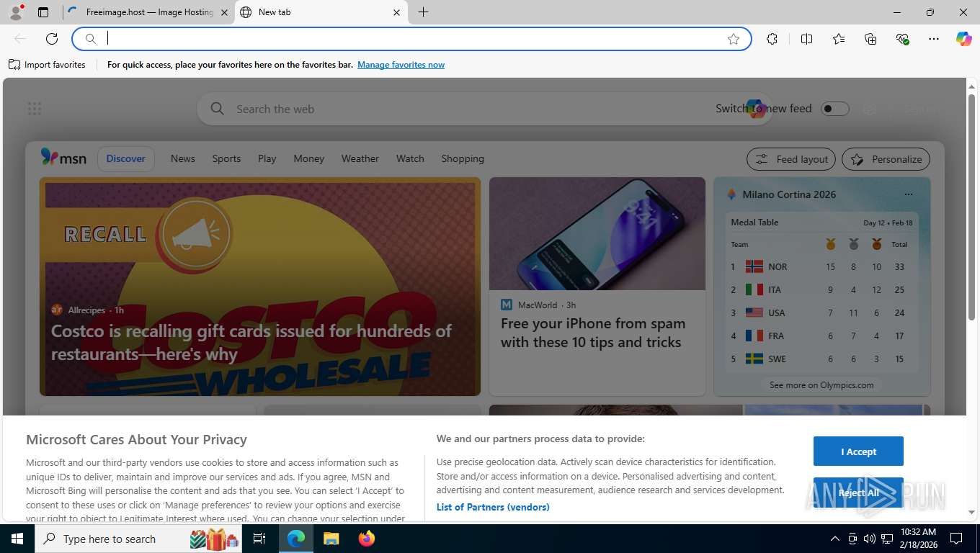Screen dimensions: 980x553
Task: Open Costco gift card recall article
Action: pos(251,343)
